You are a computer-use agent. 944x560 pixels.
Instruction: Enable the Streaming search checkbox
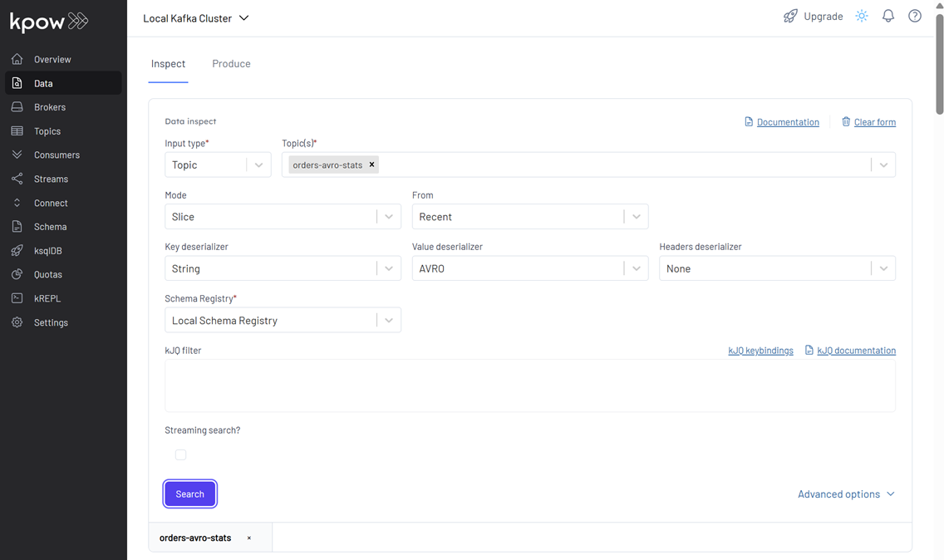[180, 454]
